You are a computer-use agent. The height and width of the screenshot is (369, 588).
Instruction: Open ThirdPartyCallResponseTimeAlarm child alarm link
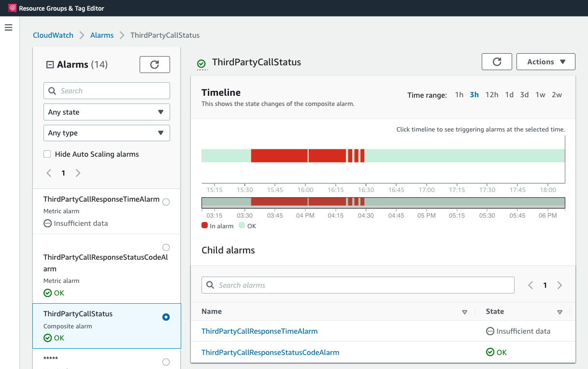[259, 331]
